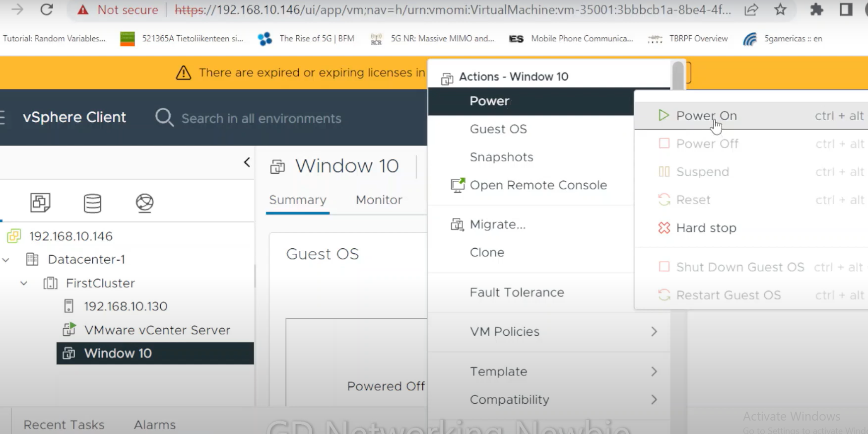The image size is (868, 434).
Task: Open the Power submenu in Actions
Action: coord(531,101)
